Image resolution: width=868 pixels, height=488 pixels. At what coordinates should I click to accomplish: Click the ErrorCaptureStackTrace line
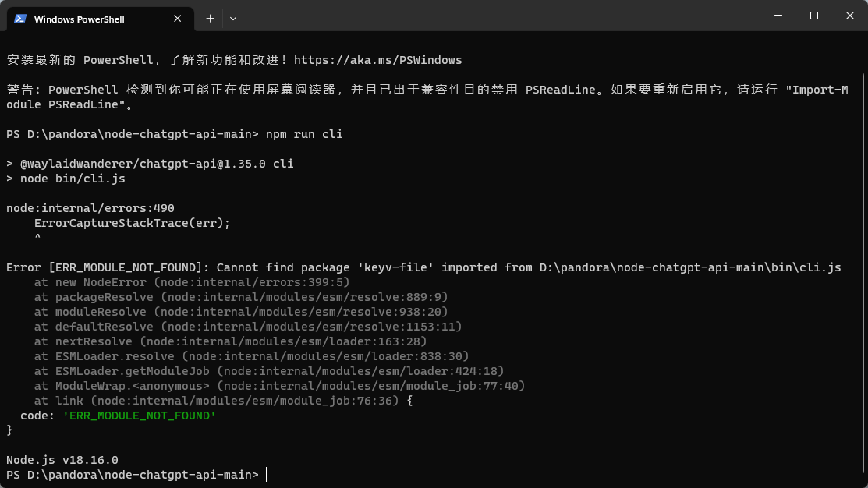pos(130,222)
